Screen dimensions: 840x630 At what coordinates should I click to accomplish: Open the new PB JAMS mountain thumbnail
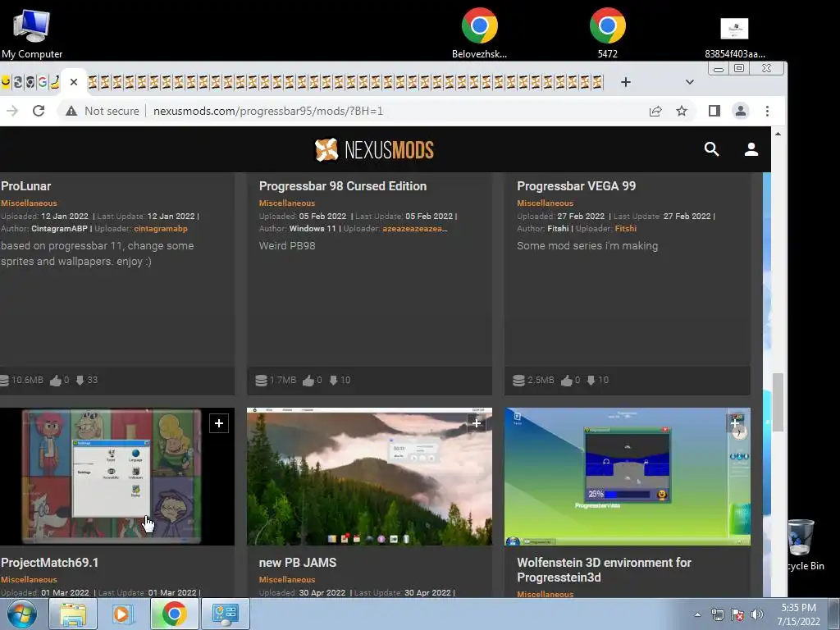pos(369,477)
